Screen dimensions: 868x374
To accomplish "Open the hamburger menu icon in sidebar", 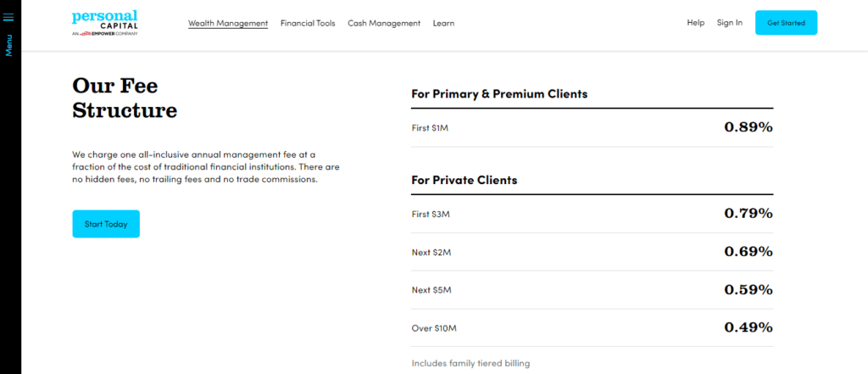I will pyautogui.click(x=8, y=17).
